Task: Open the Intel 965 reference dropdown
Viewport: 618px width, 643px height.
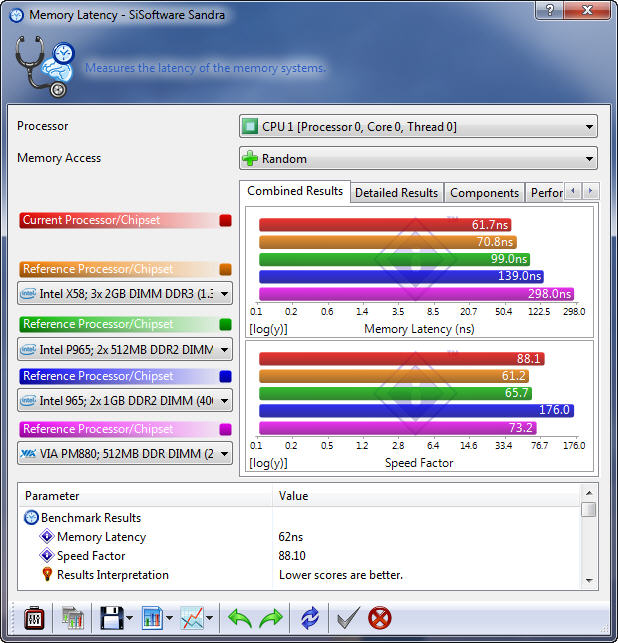Action: click(125, 400)
